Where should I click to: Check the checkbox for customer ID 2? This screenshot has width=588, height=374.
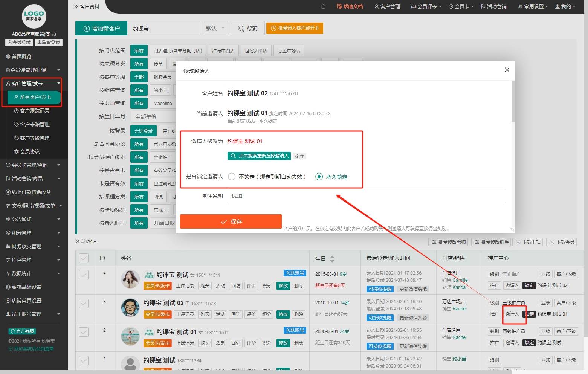(x=84, y=332)
